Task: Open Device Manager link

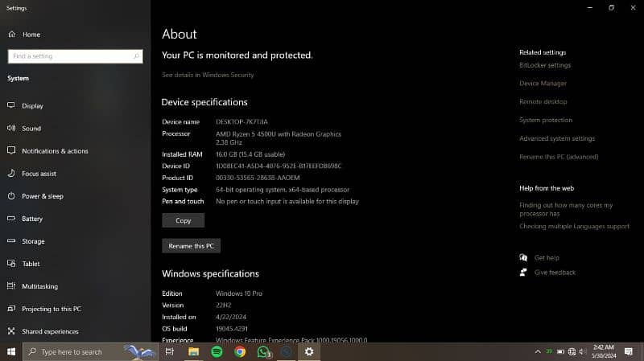Action: [x=543, y=84]
